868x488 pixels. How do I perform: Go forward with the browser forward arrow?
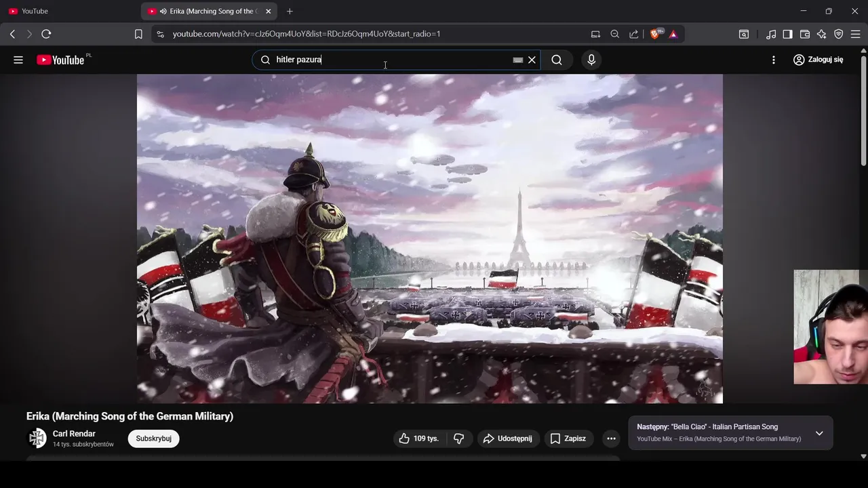click(29, 34)
